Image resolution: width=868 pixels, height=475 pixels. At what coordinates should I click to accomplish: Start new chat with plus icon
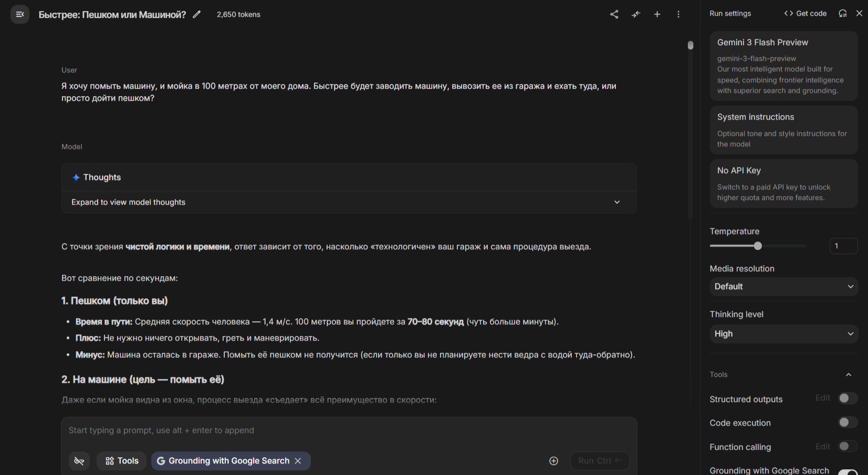pyautogui.click(x=657, y=14)
